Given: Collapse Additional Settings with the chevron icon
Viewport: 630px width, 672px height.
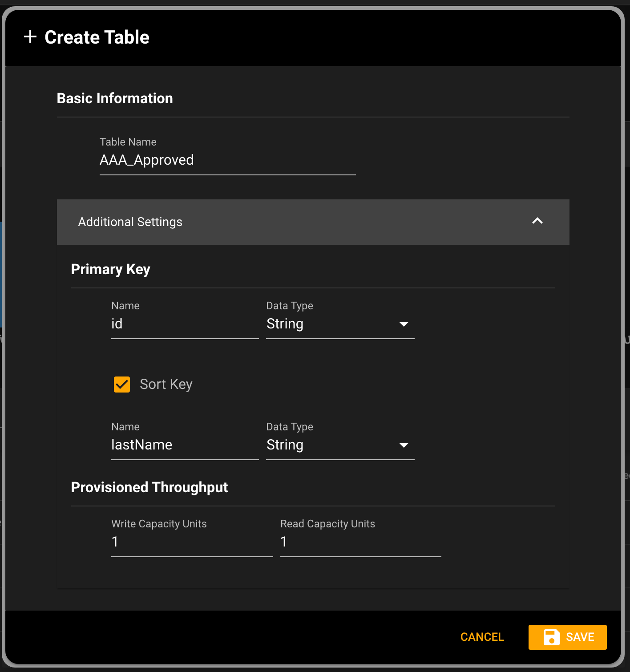Looking at the screenshot, I should (x=537, y=221).
